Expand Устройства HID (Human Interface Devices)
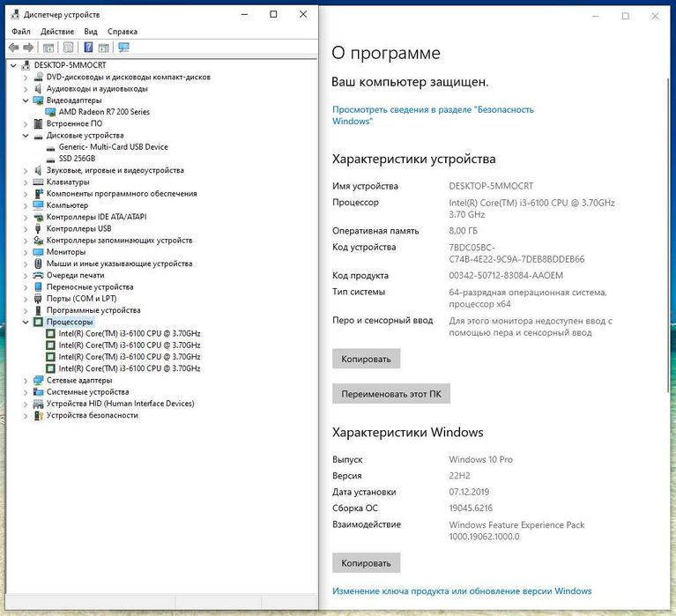 point(26,404)
